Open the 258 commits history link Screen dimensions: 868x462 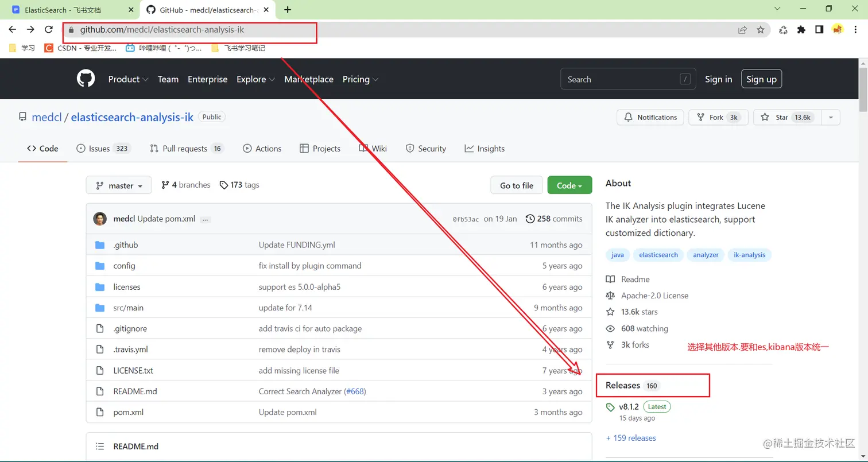pos(554,219)
